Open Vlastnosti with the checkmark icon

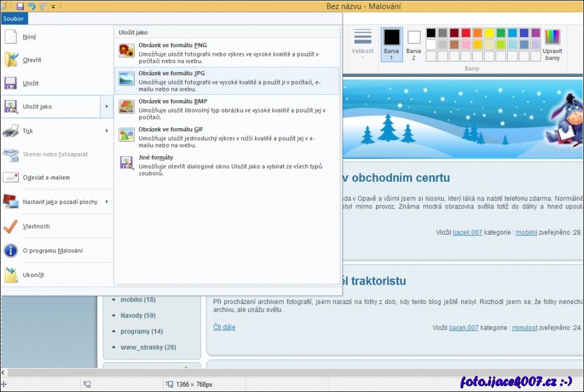[11, 226]
